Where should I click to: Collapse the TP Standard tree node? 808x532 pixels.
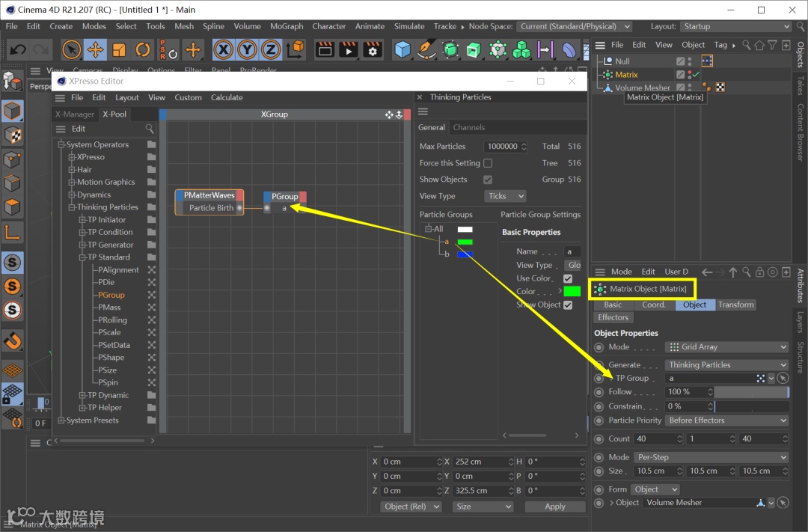pyautogui.click(x=82, y=257)
